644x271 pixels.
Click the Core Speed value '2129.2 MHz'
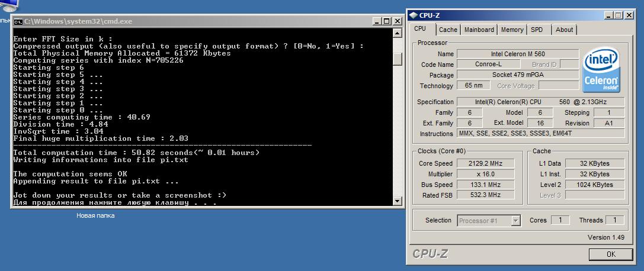point(485,163)
